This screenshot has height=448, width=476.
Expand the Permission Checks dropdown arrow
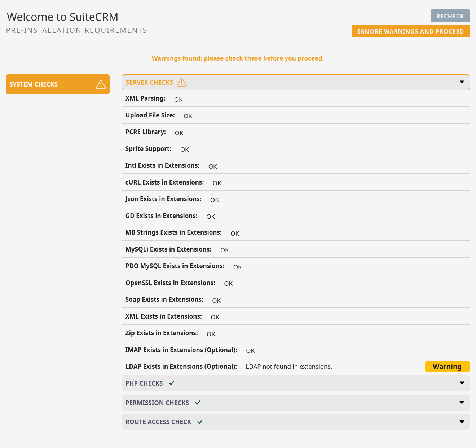coord(462,403)
